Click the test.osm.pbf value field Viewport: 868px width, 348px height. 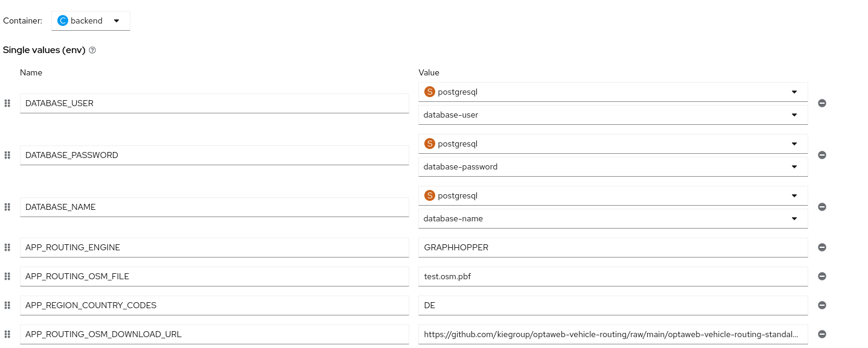tap(613, 276)
